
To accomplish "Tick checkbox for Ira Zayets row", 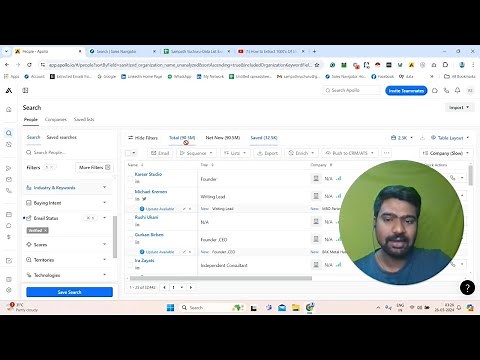I will (x=130, y=265).
